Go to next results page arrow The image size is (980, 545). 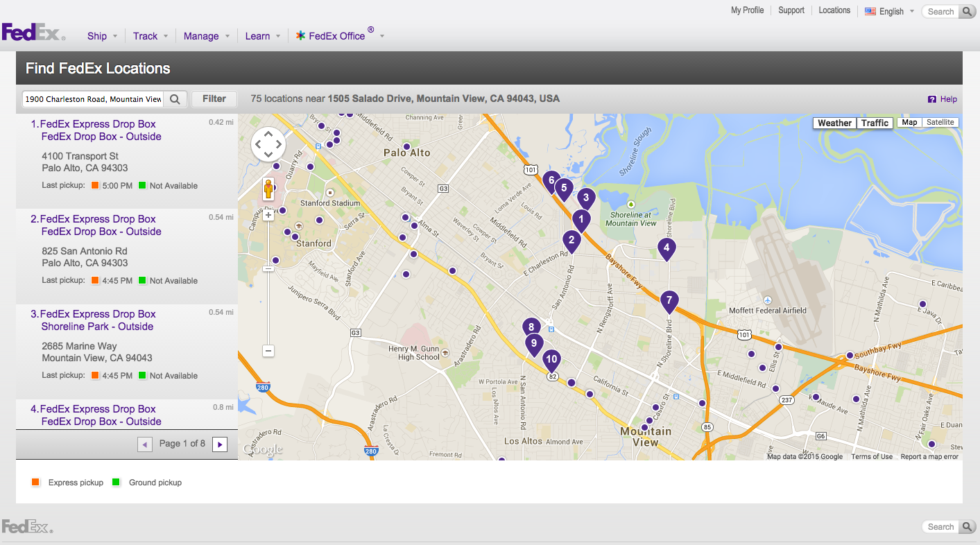click(x=220, y=444)
